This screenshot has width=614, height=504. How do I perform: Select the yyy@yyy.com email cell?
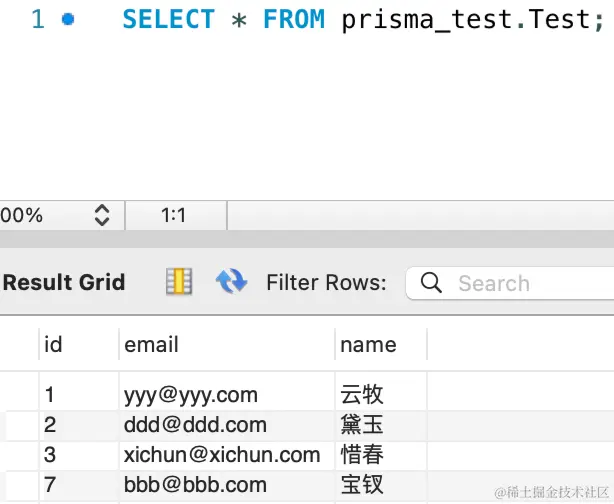coord(227,394)
